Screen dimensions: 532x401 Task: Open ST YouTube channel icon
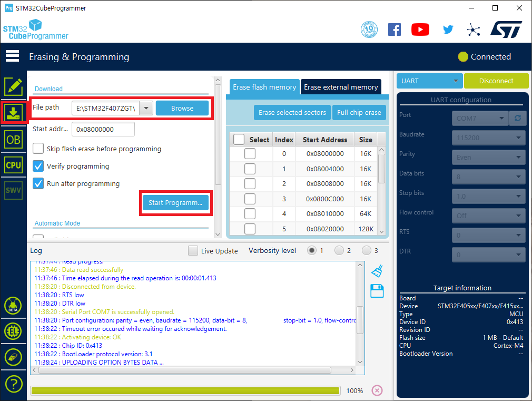pyautogui.click(x=420, y=30)
